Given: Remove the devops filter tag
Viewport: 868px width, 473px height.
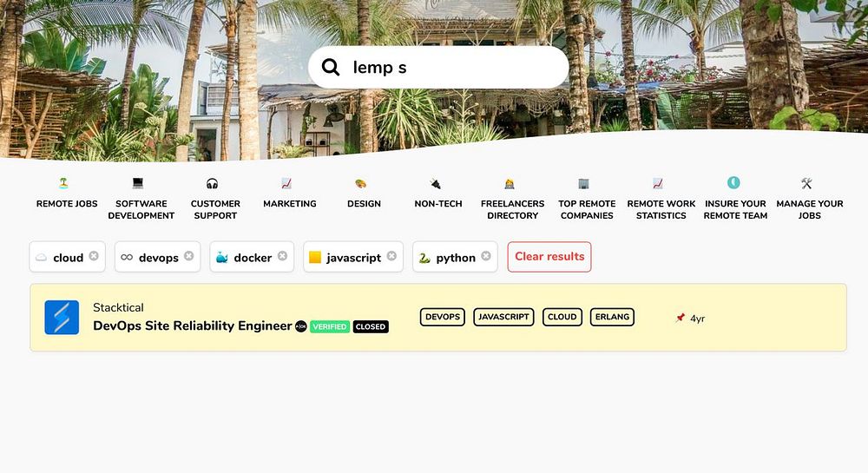Looking at the screenshot, I should pos(188,255).
